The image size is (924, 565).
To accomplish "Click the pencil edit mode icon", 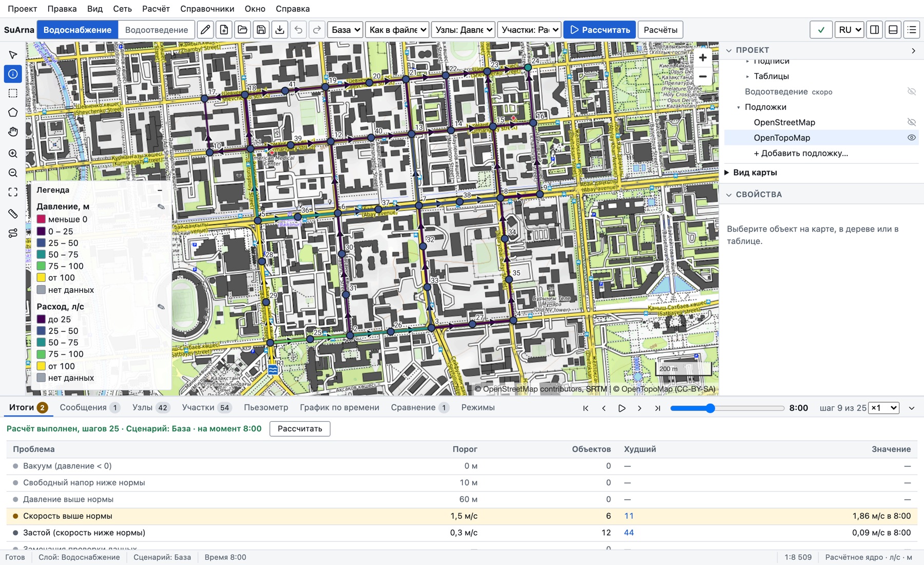I will point(205,30).
